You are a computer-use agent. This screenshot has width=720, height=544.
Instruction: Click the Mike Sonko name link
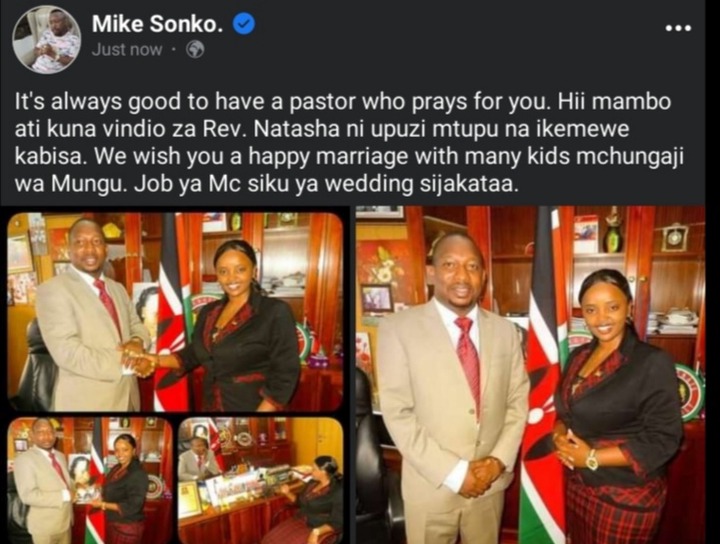click(158, 24)
